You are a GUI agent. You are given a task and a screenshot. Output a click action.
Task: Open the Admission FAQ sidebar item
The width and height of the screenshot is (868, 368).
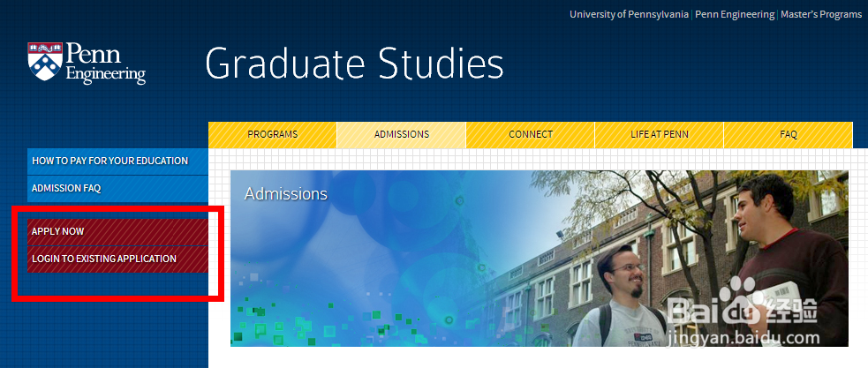tap(118, 189)
